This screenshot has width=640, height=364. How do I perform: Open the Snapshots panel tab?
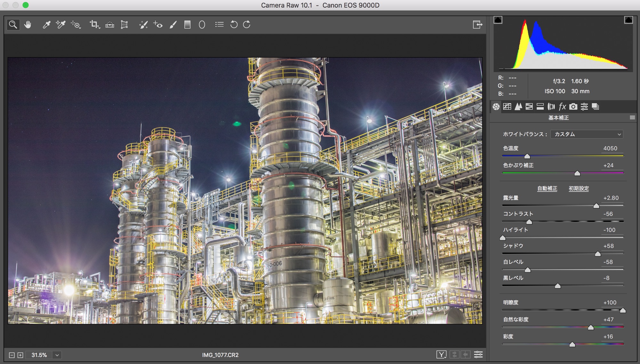[595, 107]
